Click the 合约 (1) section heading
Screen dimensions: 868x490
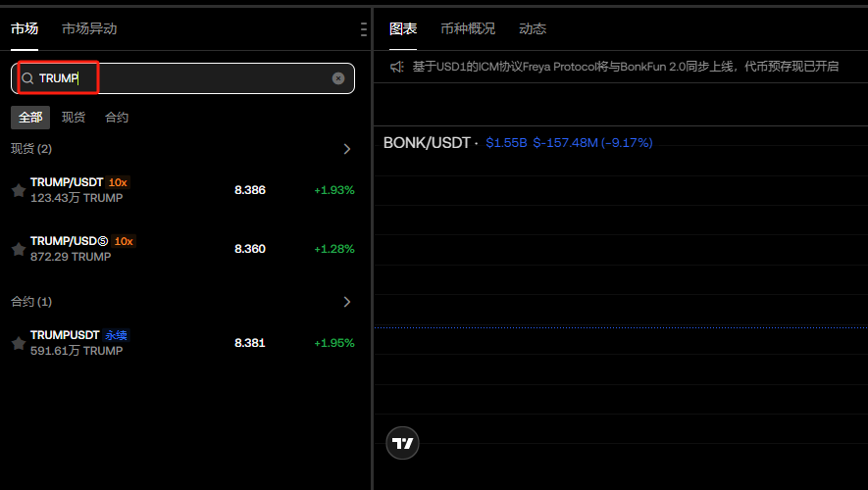pos(31,302)
